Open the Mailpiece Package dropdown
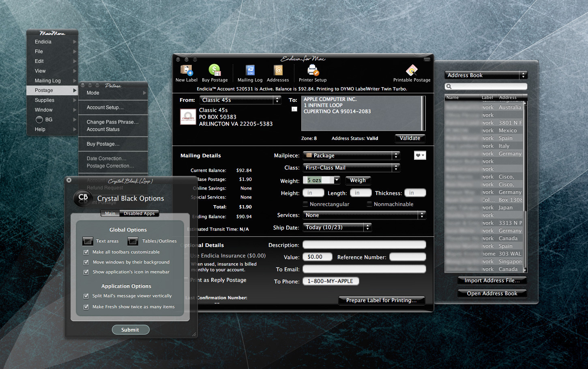The width and height of the screenshot is (588, 369). [x=351, y=155]
